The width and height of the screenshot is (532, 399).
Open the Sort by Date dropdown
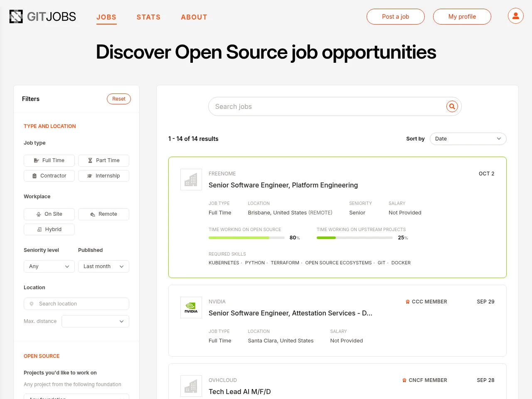pyautogui.click(x=468, y=139)
